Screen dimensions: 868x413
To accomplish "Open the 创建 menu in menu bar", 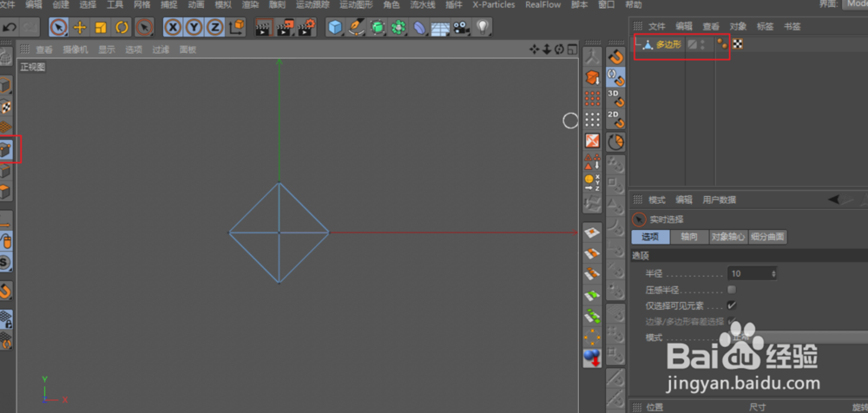I will (61, 5).
